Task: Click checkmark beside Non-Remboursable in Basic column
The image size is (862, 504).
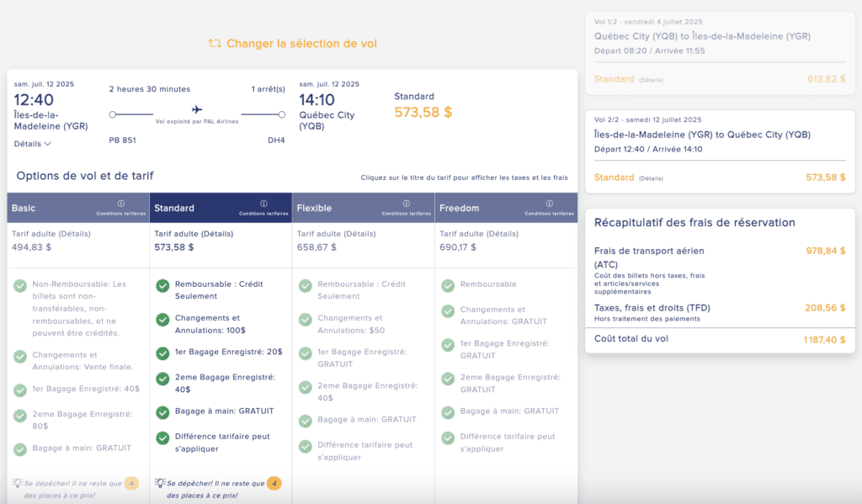Action: (x=20, y=285)
